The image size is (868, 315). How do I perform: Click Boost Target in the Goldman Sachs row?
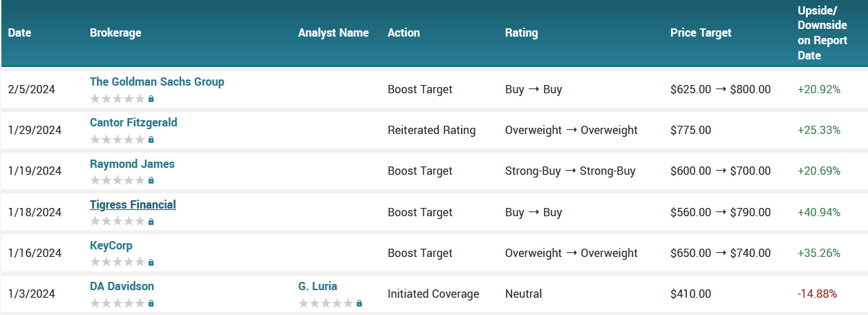click(x=420, y=89)
